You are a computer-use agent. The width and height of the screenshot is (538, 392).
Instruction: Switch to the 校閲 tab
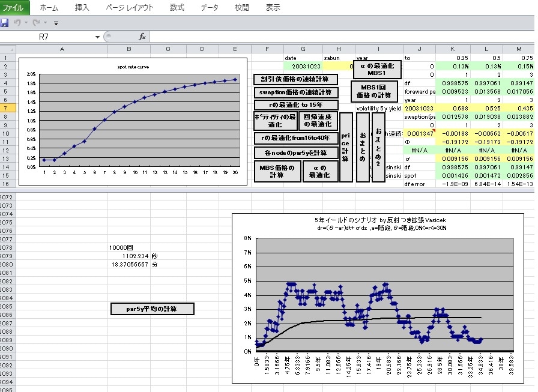(x=241, y=8)
